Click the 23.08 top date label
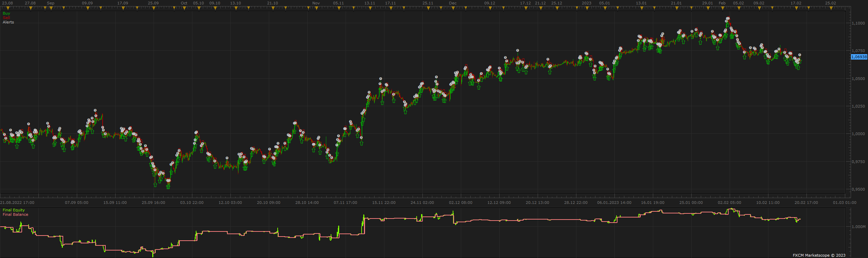The image size is (868, 258). [x=7, y=3]
